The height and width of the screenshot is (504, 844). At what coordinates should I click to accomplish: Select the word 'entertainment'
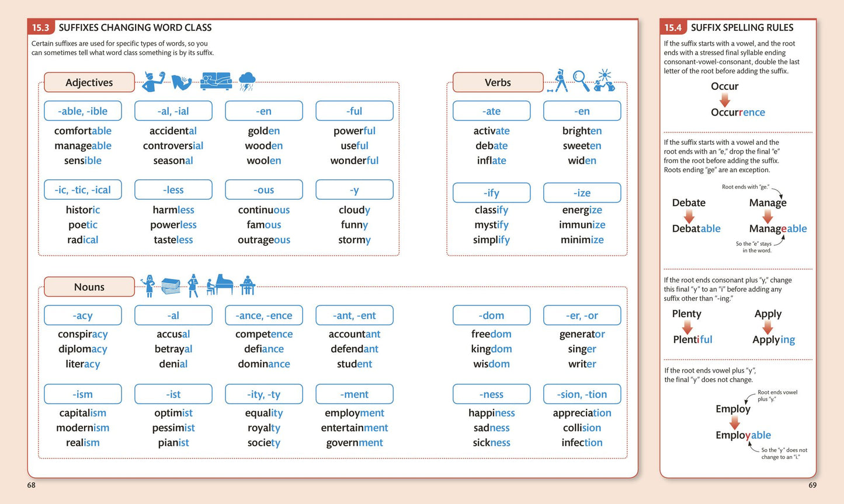[355, 428]
